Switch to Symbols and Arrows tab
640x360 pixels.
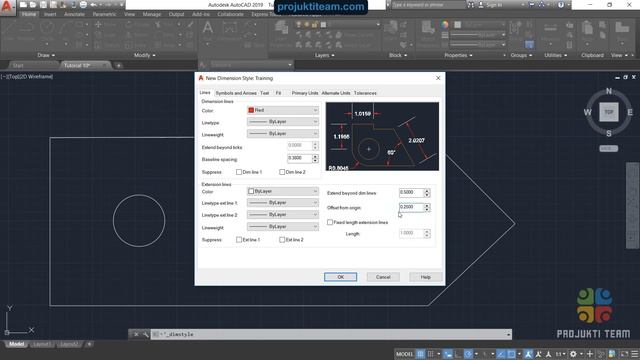point(236,93)
